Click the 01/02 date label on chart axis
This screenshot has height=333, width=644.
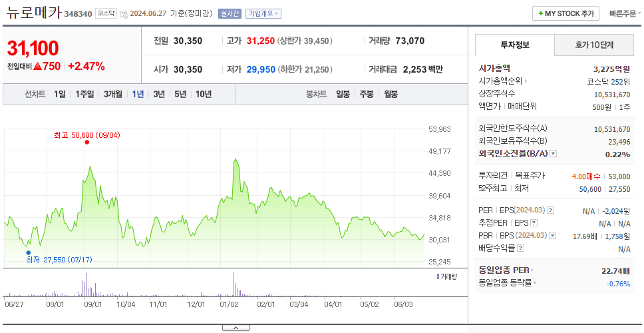229,304
